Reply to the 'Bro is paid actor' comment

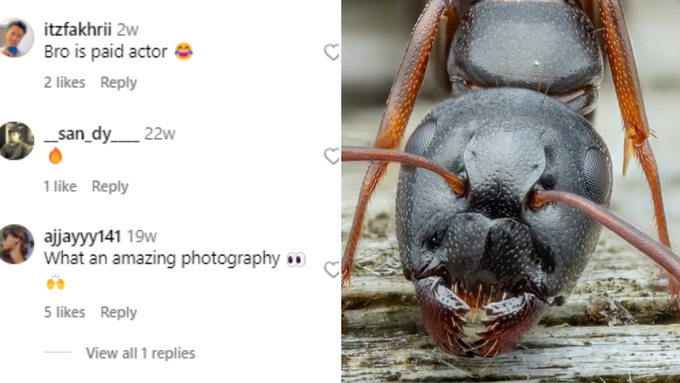click(118, 82)
